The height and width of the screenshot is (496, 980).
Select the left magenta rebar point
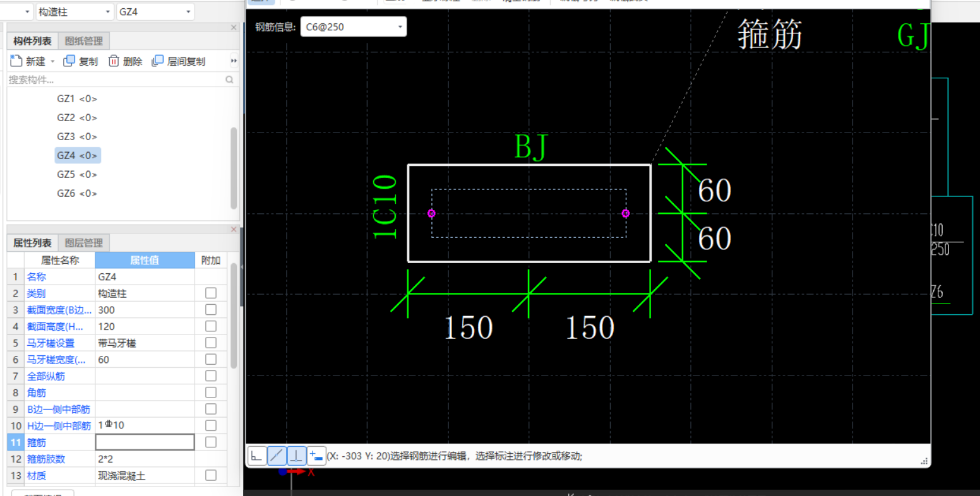click(x=432, y=213)
